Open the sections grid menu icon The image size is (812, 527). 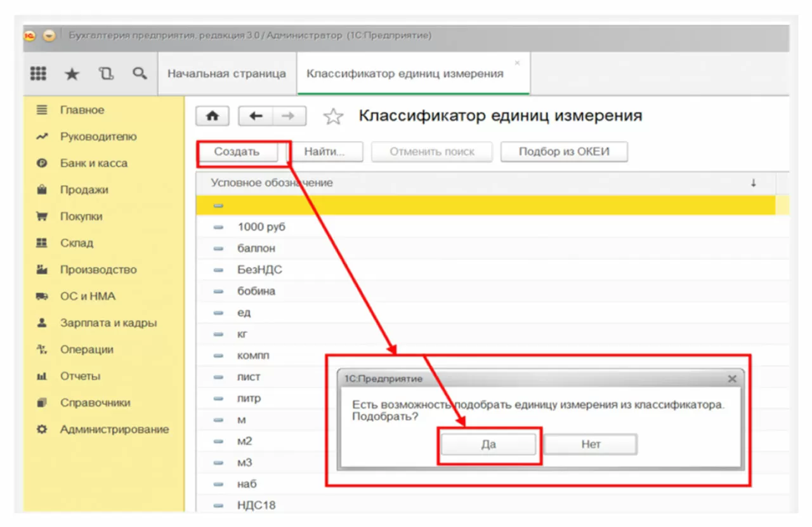[x=38, y=74]
